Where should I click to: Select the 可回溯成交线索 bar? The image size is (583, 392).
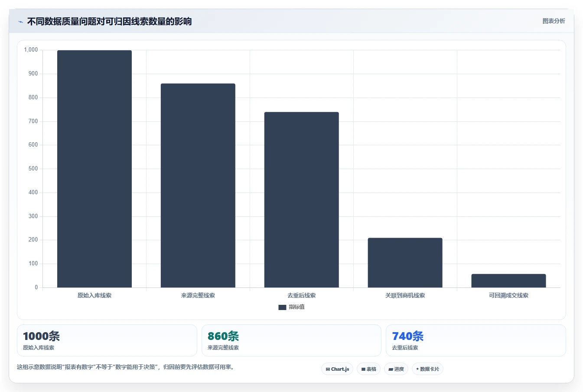(x=509, y=281)
